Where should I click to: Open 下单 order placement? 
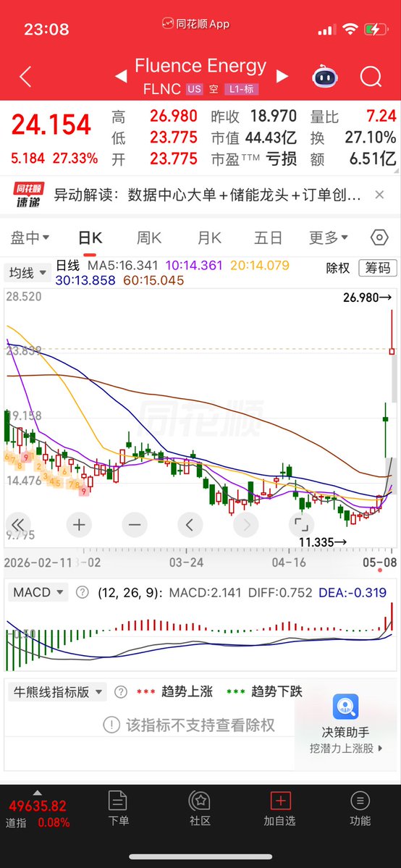118,808
